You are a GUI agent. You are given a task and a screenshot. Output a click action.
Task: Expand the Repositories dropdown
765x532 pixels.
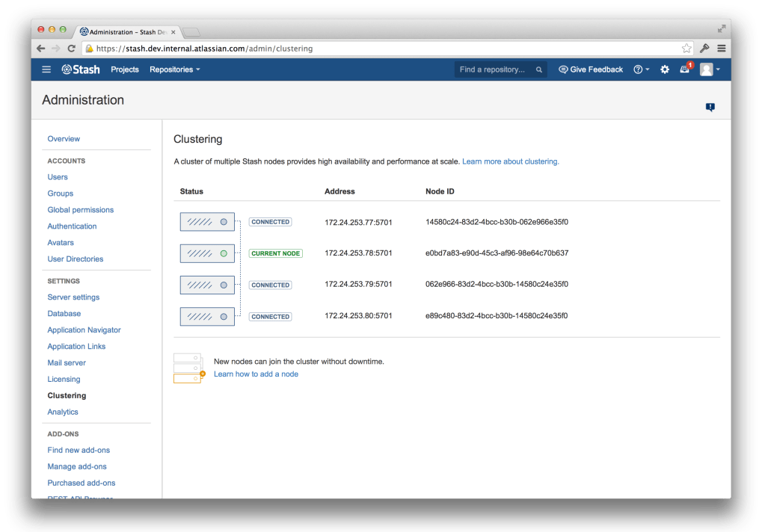pyautogui.click(x=175, y=69)
